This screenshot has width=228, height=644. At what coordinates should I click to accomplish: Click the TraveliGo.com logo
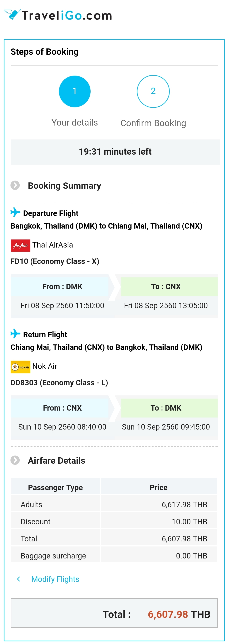pyautogui.click(x=58, y=15)
